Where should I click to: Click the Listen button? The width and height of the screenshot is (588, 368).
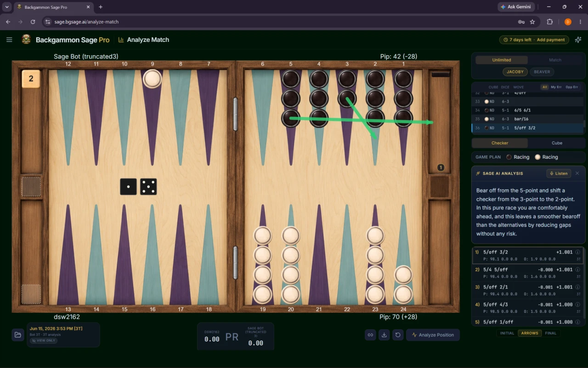(559, 173)
